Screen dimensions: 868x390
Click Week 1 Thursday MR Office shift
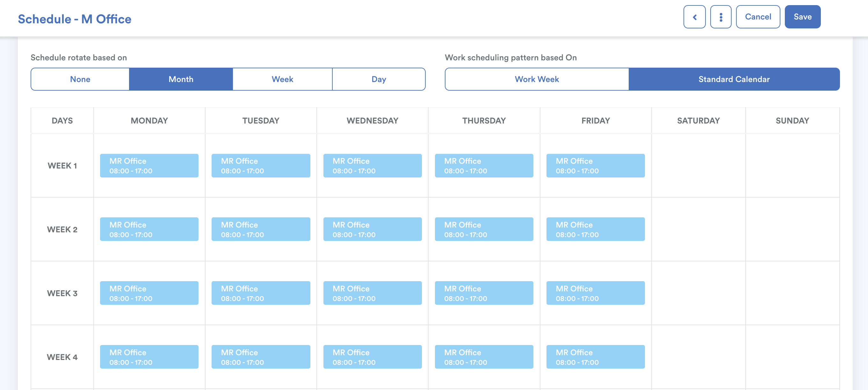coord(484,166)
